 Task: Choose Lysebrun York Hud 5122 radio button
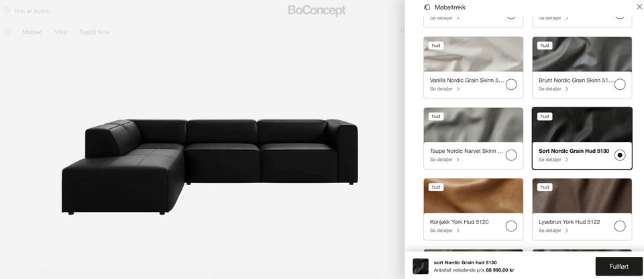point(620,226)
